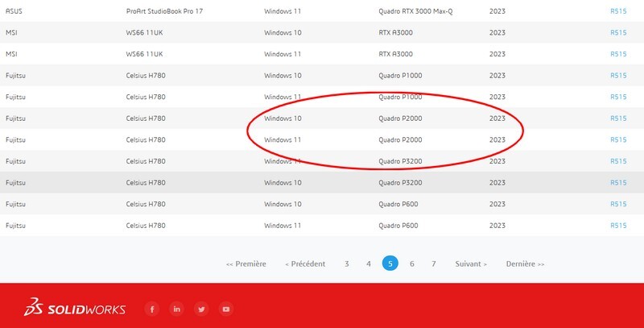Select Windows 11 in the ASUS row
This screenshot has height=328, width=644.
283,11
